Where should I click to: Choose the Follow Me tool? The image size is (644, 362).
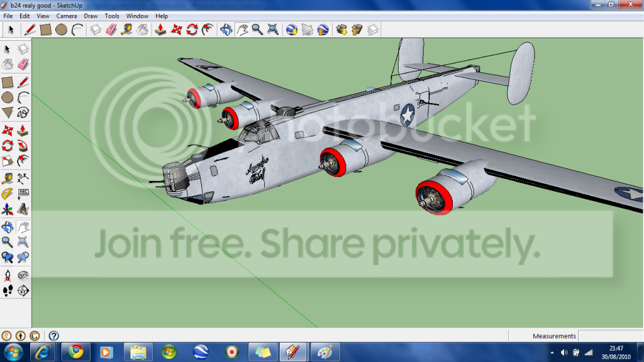click(x=23, y=146)
